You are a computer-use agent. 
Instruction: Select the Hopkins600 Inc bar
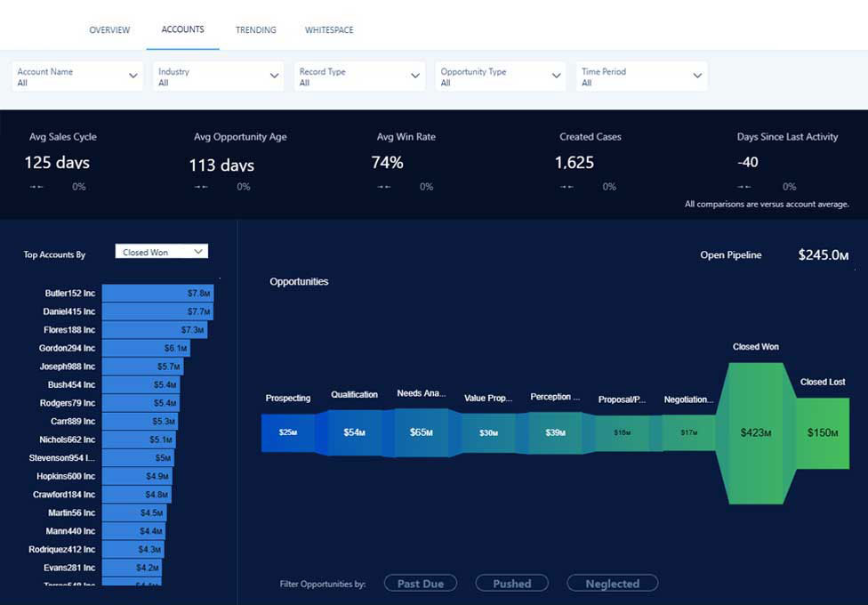[137, 476]
